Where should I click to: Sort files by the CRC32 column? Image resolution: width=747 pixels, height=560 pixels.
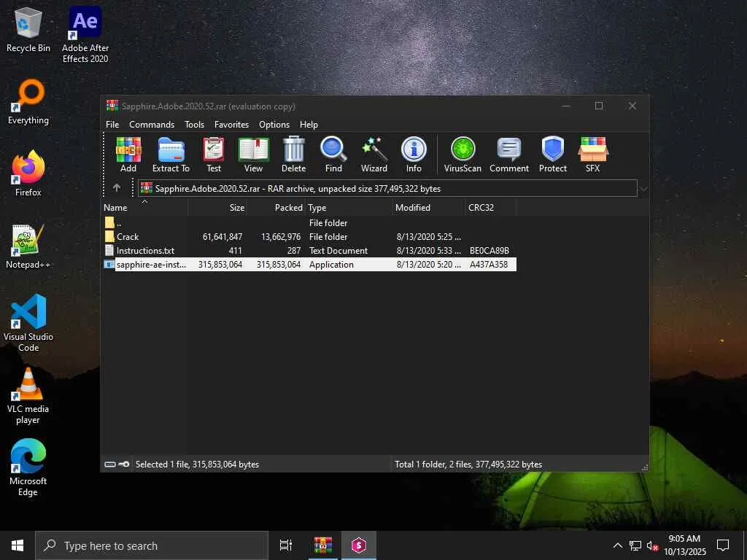(x=491, y=208)
